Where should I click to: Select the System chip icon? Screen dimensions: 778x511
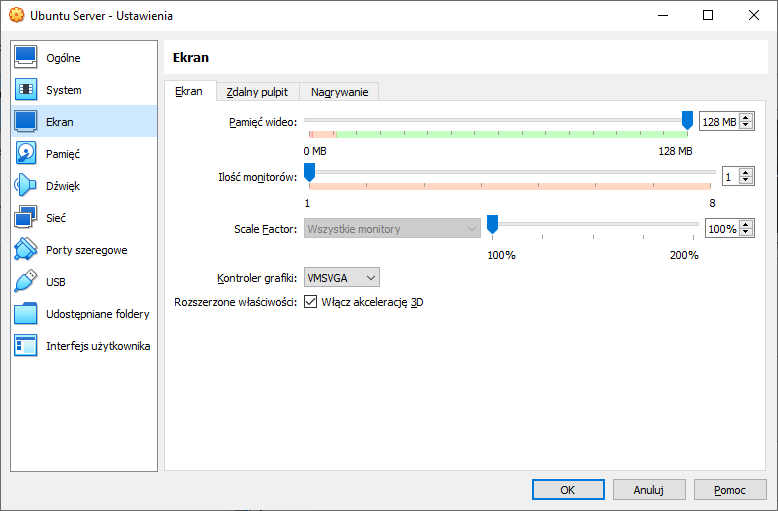point(26,90)
